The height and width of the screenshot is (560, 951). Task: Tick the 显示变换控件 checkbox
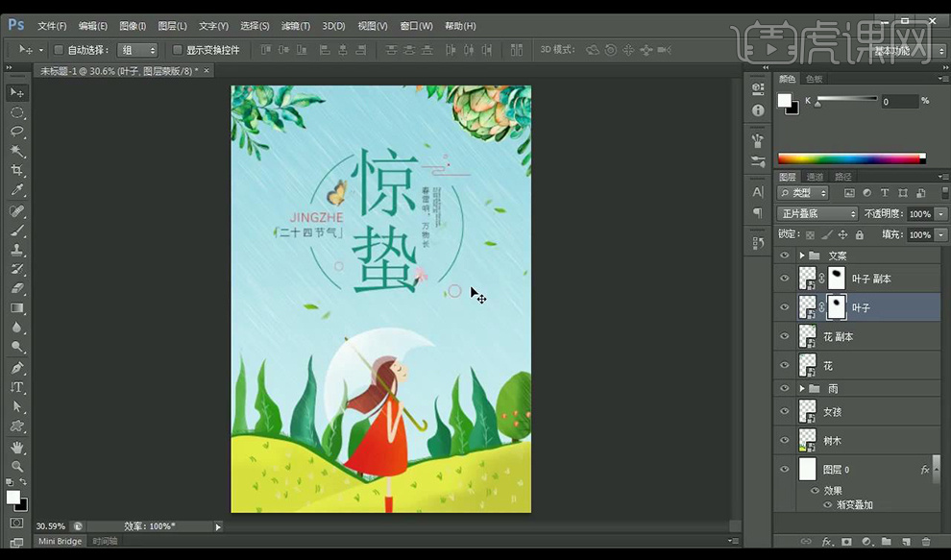(x=178, y=50)
